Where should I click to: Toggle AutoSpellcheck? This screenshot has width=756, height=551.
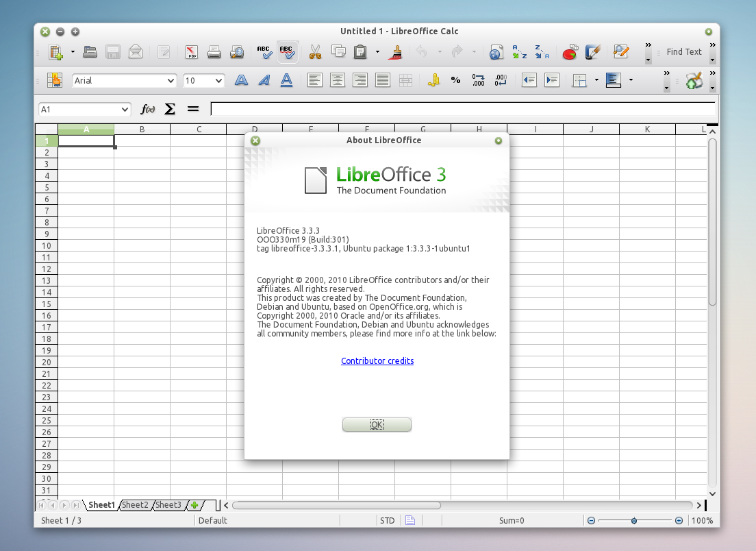[287, 52]
